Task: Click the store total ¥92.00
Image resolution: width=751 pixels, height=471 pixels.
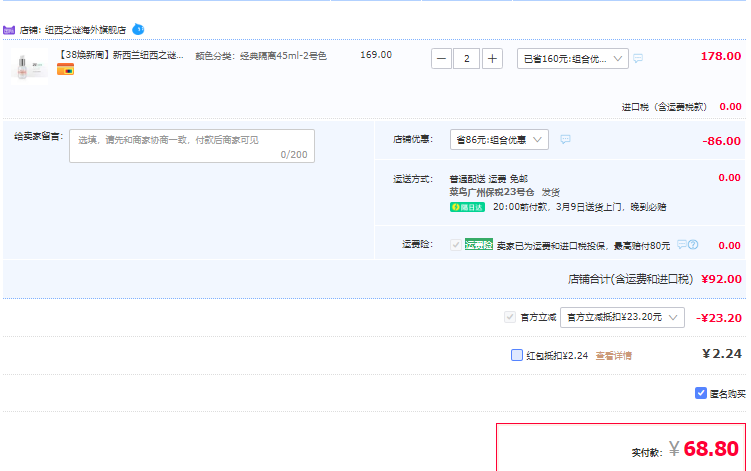Action: point(721,279)
